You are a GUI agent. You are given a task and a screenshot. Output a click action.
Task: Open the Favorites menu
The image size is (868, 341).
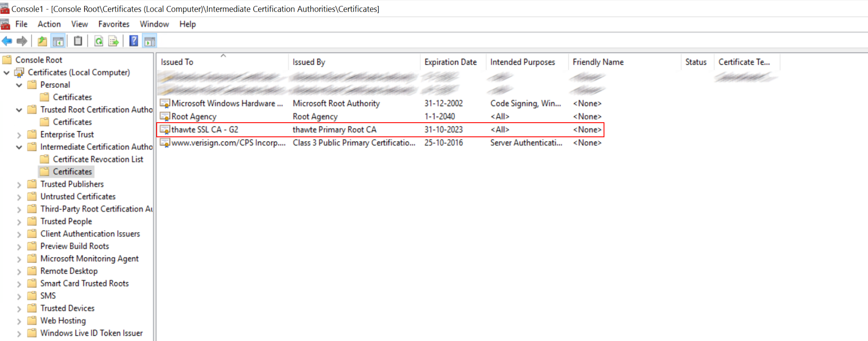point(114,24)
